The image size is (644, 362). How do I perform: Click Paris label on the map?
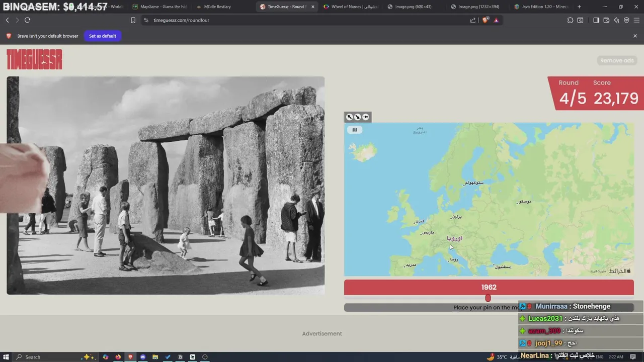click(x=427, y=232)
